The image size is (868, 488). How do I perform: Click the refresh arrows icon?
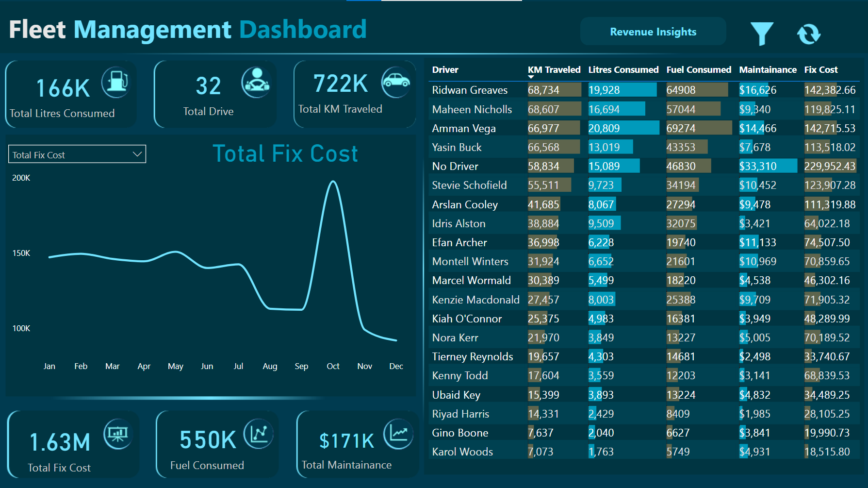pos(808,34)
